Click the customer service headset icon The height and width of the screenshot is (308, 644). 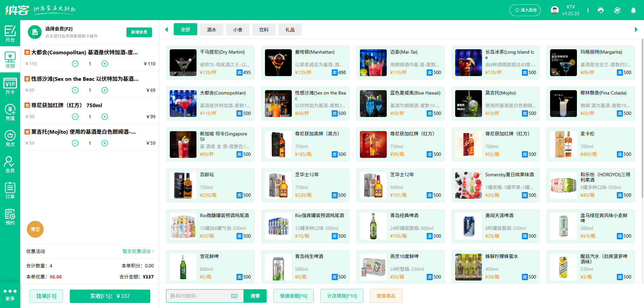point(601,10)
